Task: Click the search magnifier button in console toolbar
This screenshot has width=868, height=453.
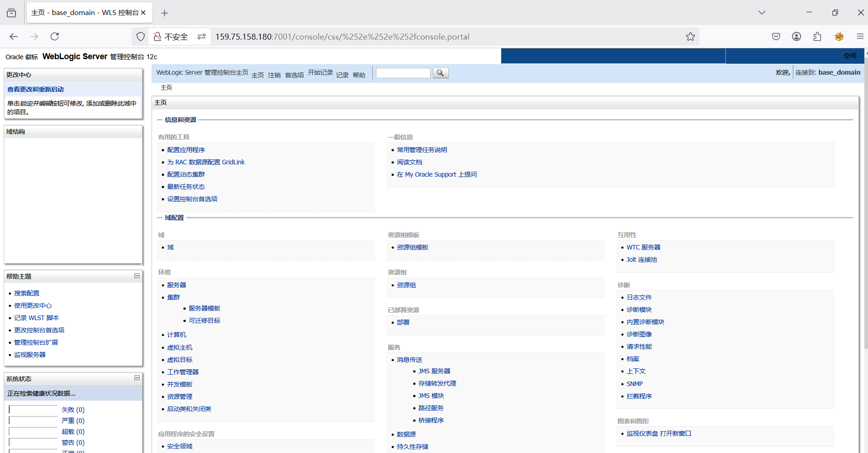Action: pos(440,73)
